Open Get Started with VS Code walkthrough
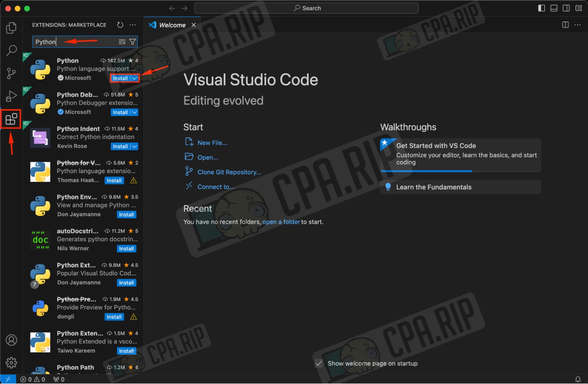This screenshot has height=384, width=588. pos(461,155)
